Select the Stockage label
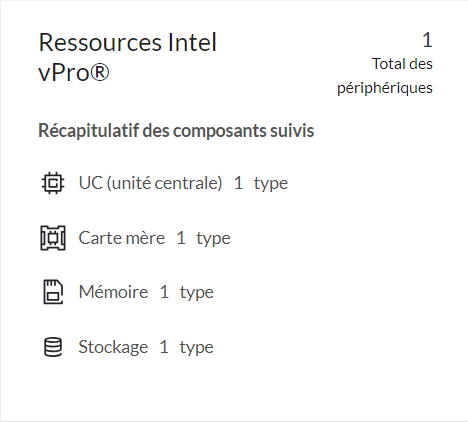 (x=113, y=347)
